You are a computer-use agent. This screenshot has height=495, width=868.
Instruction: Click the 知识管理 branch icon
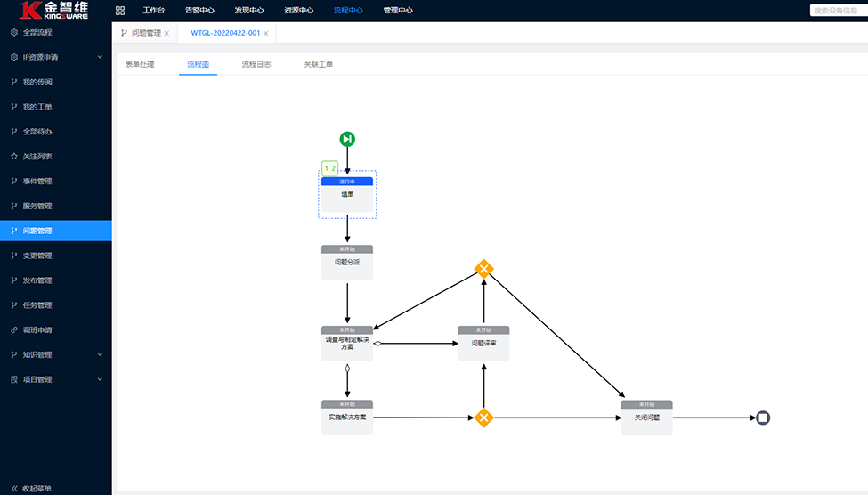tap(14, 355)
